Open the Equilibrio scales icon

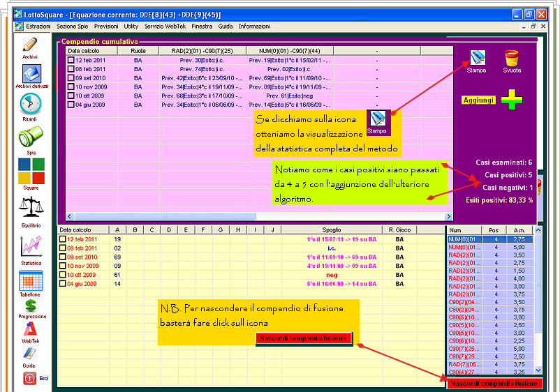[x=31, y=206]
